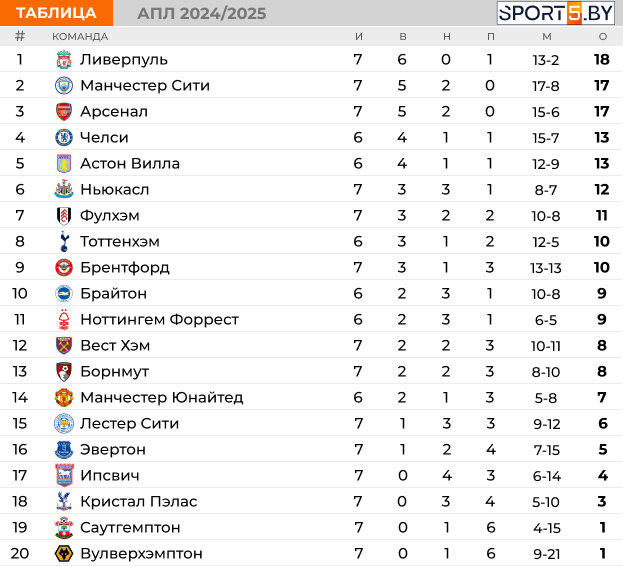Image resolution: width=623 pixels, height=566 pixels.
Task: Open the Ноттингем Форрест team link
Action: pos(159,319)
